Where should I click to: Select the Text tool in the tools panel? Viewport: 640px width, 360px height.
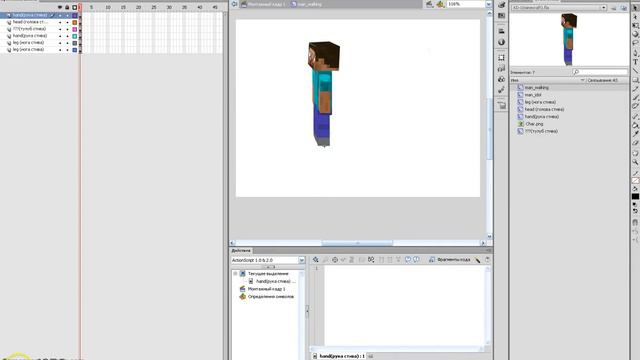point(636,62)
